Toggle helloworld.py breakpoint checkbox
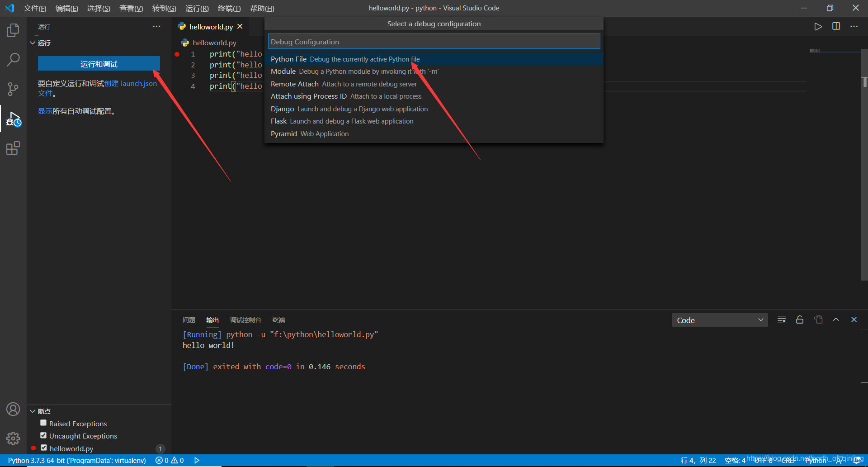The height and width of the screenshot is (467, 868). pos(44,448)
